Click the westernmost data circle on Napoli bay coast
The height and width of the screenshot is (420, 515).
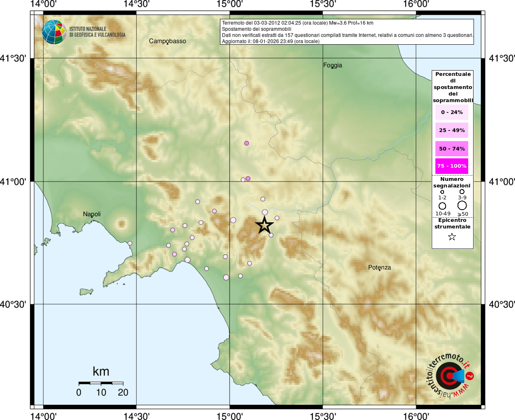(x=130, y=243)
